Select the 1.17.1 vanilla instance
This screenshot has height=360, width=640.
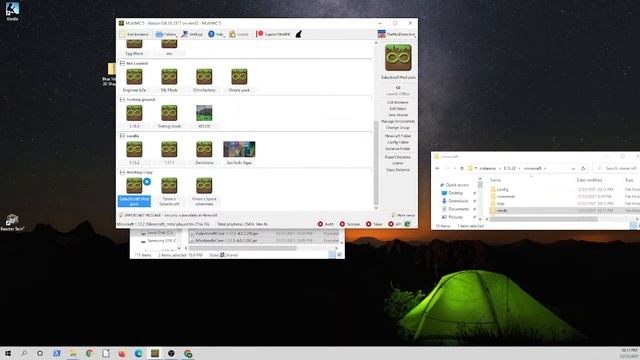pos(169,153)
